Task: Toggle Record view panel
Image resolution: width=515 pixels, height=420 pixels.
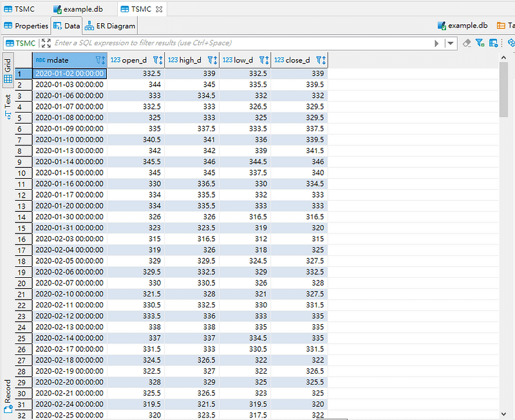Action: pos(8,394)
